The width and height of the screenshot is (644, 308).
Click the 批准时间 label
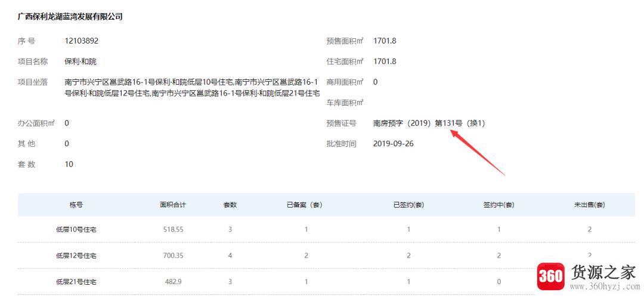341,143
